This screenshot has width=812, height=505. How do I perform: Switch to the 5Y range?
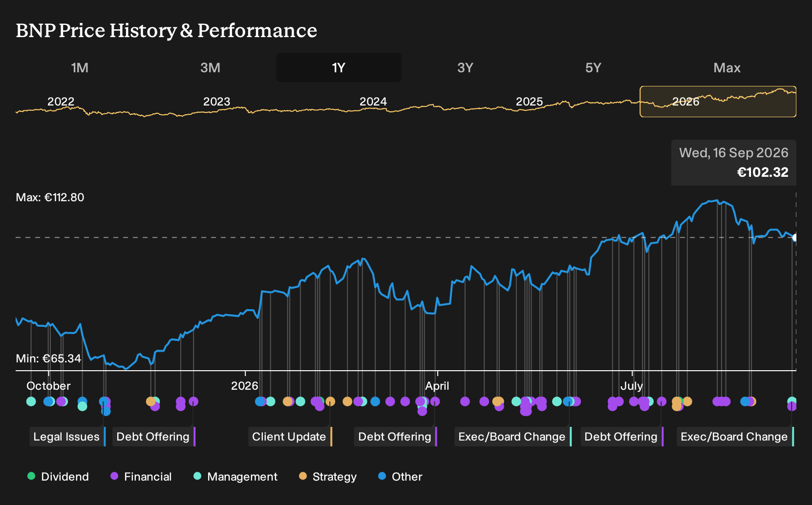pyautogui.click(x=593, y=67)
